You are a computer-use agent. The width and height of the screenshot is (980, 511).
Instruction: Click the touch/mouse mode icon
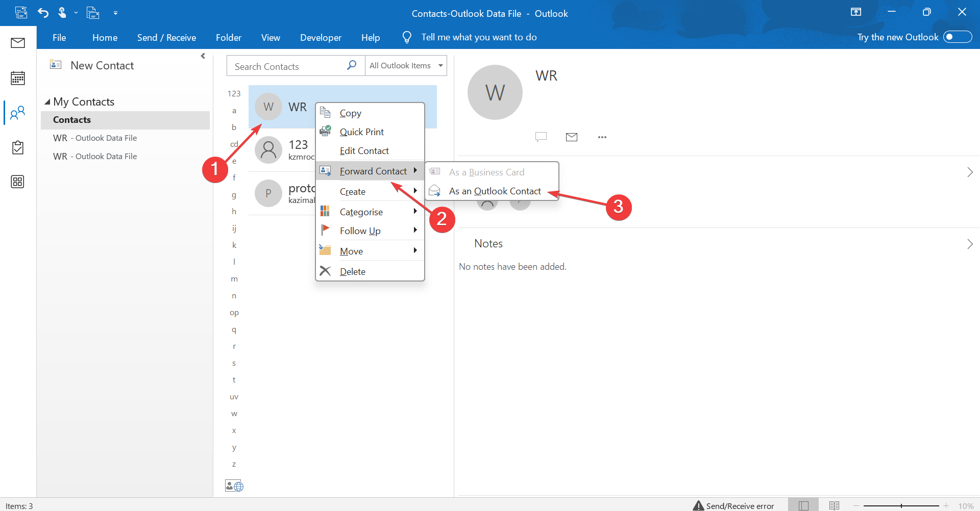(x=62, y=13)
